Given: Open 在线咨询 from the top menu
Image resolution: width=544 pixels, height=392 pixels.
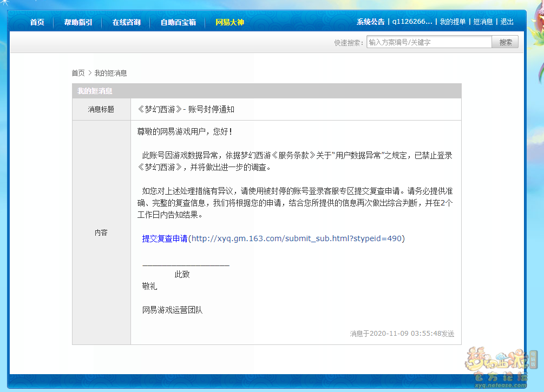Looking at the screenshot, I should click(126, 22).
